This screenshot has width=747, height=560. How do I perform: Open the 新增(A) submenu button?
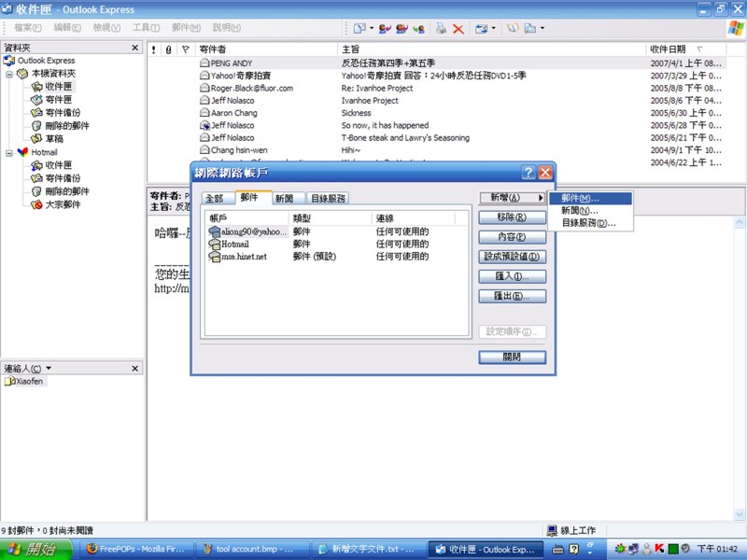click(x=512, y=198)
